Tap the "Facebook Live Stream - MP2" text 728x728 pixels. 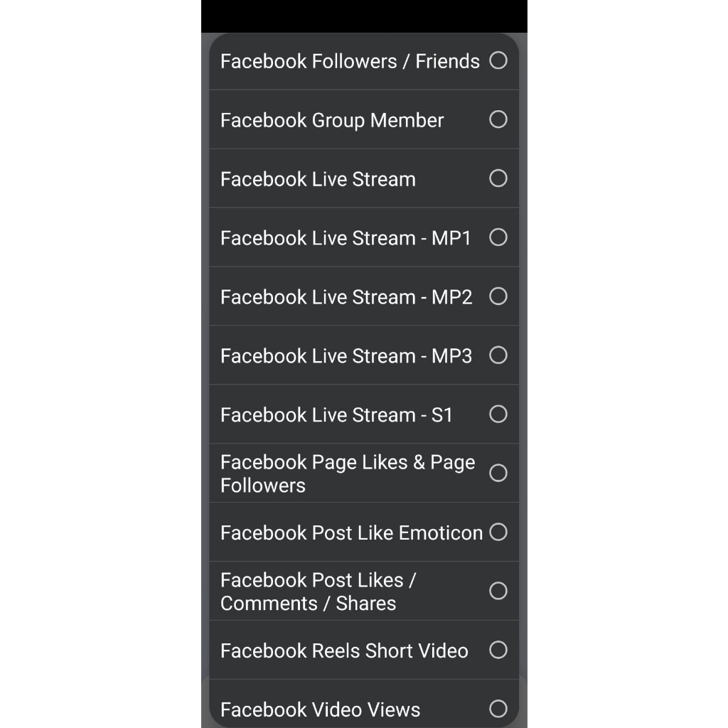click(346, 297)
